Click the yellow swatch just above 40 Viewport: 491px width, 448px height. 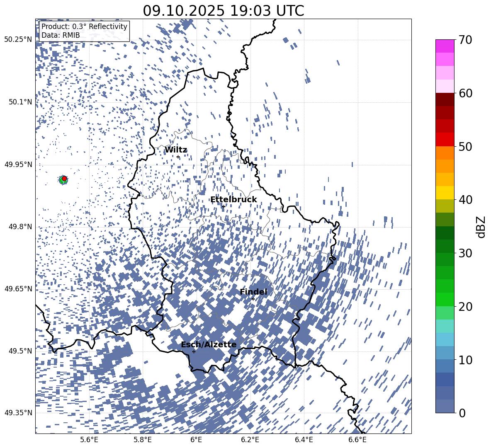pyautogui.click(x=445, y=193)
